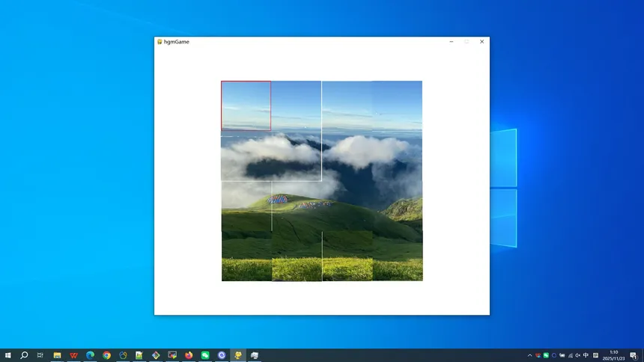Open the Windows Start menu

(x=8, y=355)
